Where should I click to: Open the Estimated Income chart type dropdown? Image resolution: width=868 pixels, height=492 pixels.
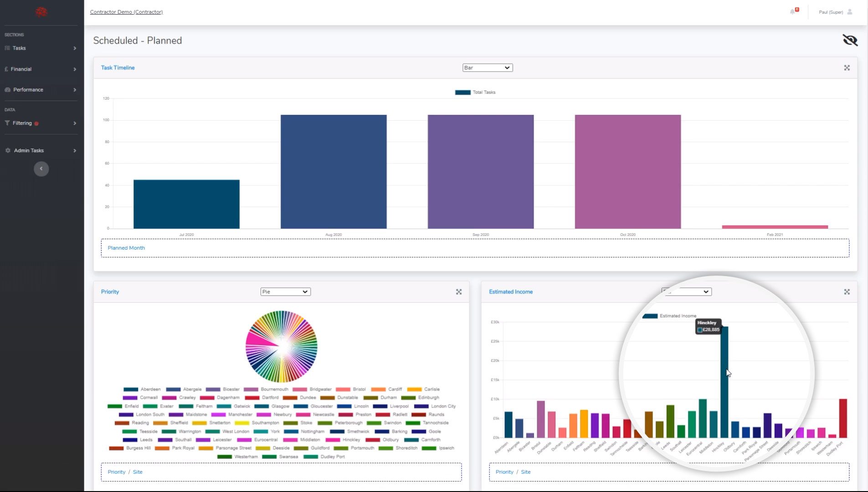(686, 292)
